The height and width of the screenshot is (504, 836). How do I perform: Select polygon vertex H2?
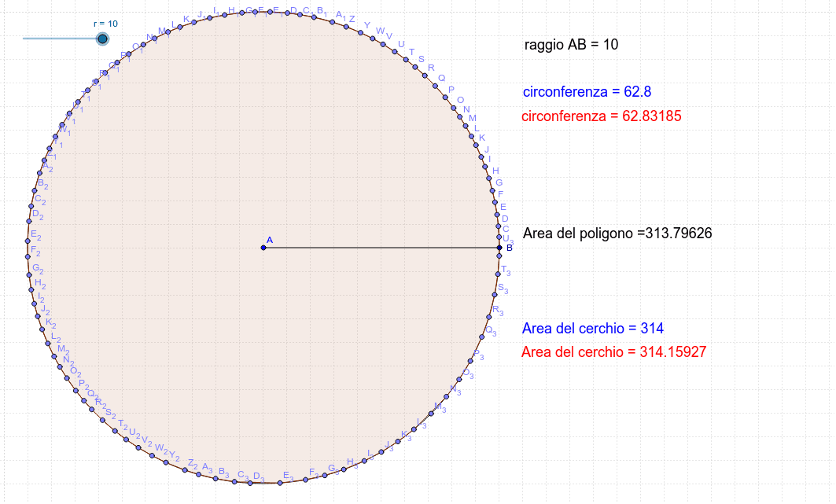pyautogui.click(x=31, y=290)
